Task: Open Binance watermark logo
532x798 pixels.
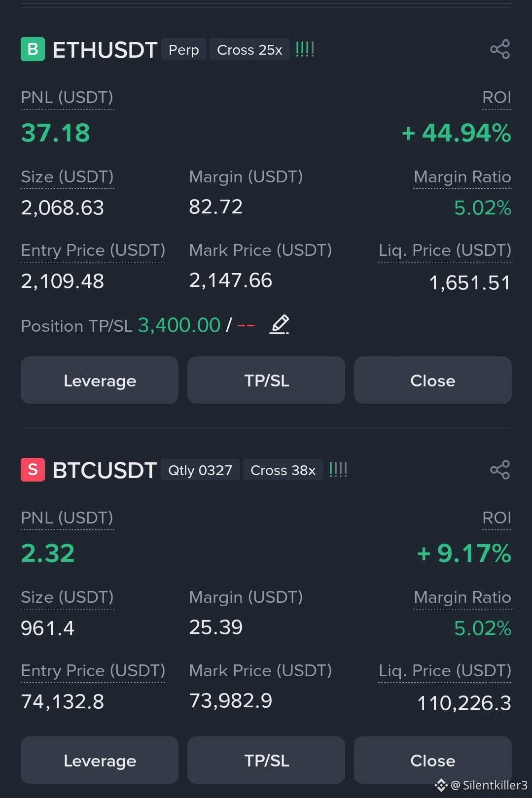Action: pos(441,785)
